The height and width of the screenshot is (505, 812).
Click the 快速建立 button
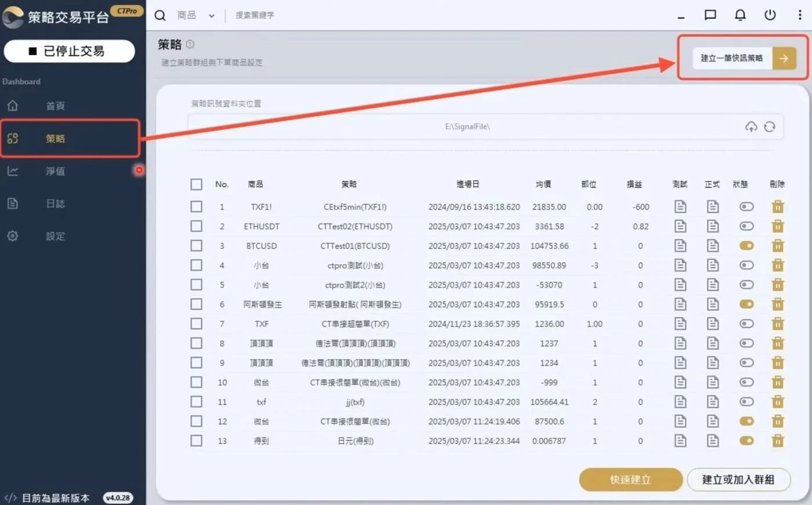pyautogui.click(x=630, y=479)
